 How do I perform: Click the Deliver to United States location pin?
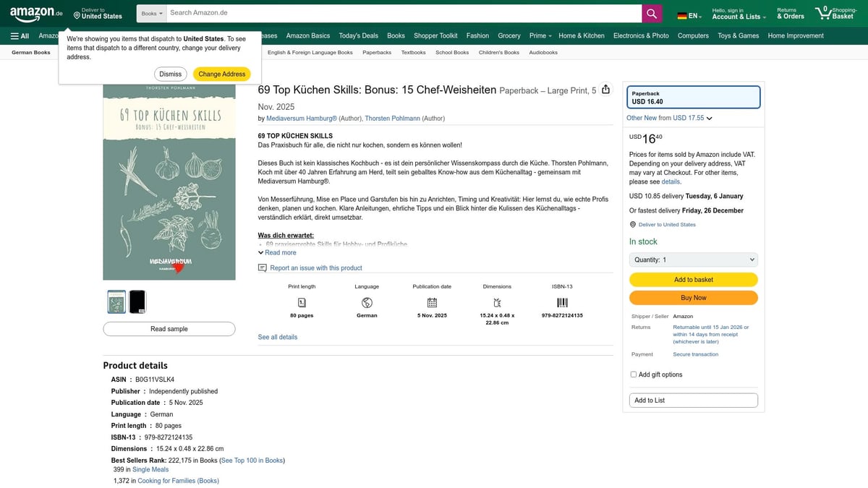[x=77, y=15]
